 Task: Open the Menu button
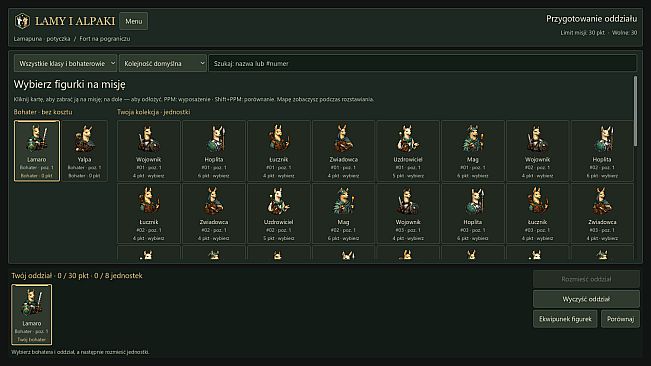click(134, 21)
